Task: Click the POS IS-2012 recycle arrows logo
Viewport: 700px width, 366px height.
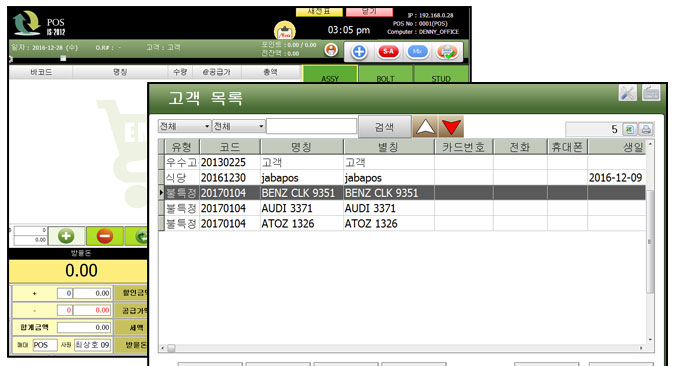Action: [x=27, y=23]
